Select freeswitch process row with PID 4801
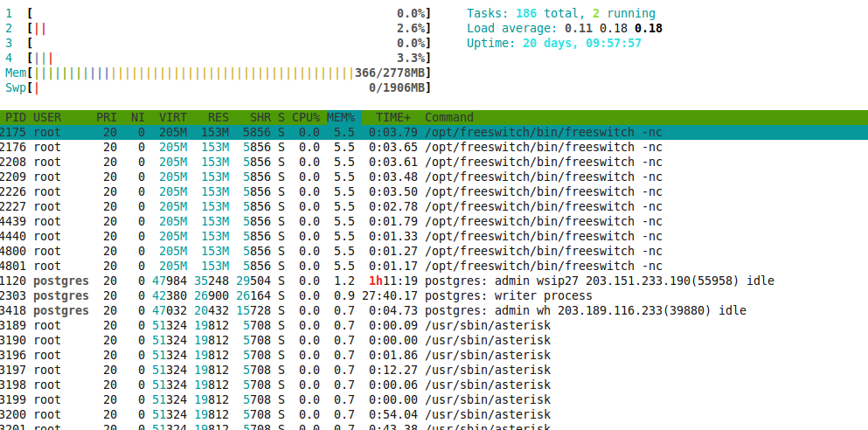This screenshot has width=868, height=430. [350, 266]
